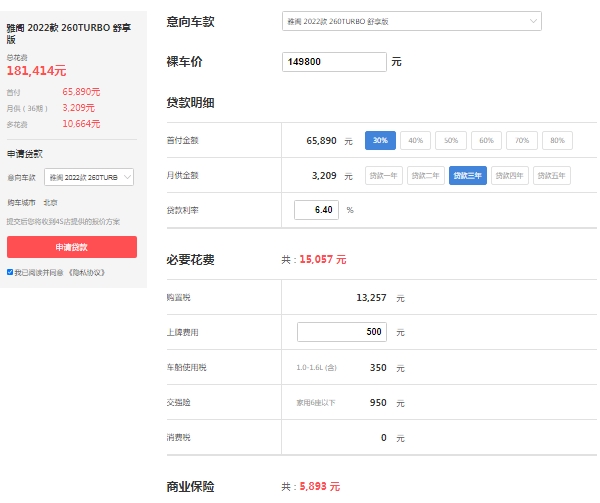Click the 贷款利率 interest rate field
Viewport: 600px width, 503px height.
[x=318, y=210]
